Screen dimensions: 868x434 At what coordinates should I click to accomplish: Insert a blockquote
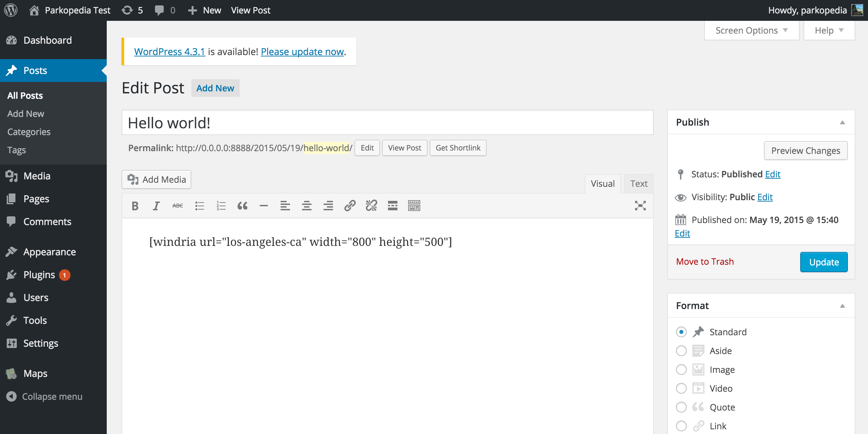click(242, 206)
